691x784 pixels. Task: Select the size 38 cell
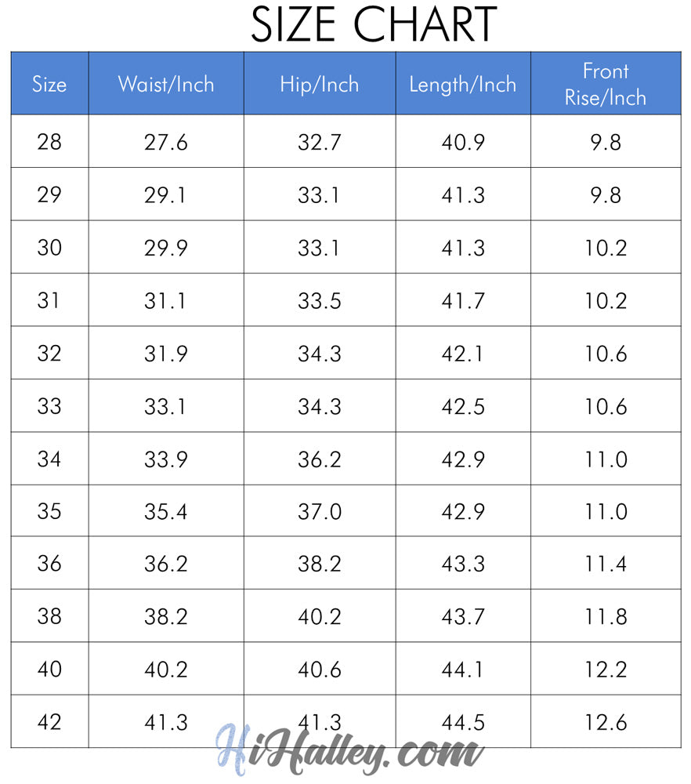click(49, 616)
